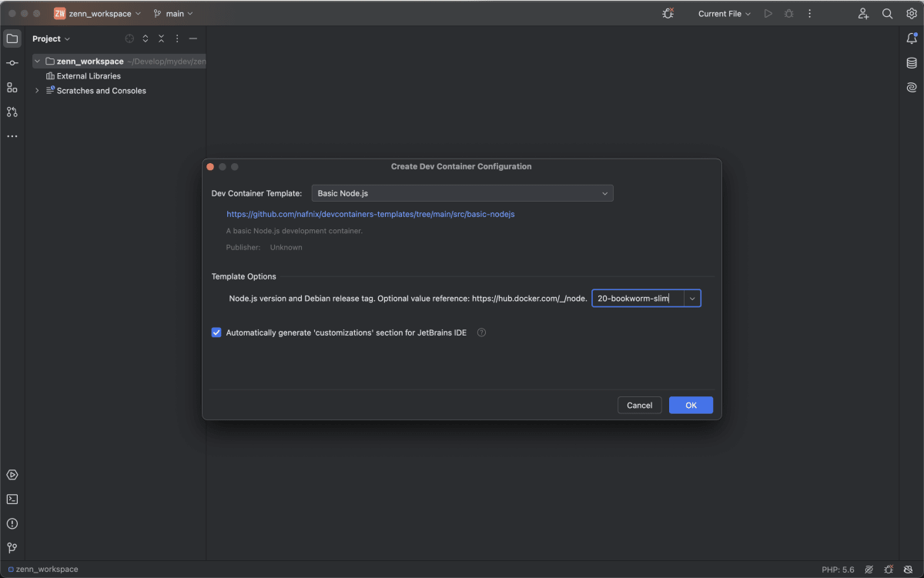Open the Project view selector dropdown
924x578 pixels.
coord(52,38)
